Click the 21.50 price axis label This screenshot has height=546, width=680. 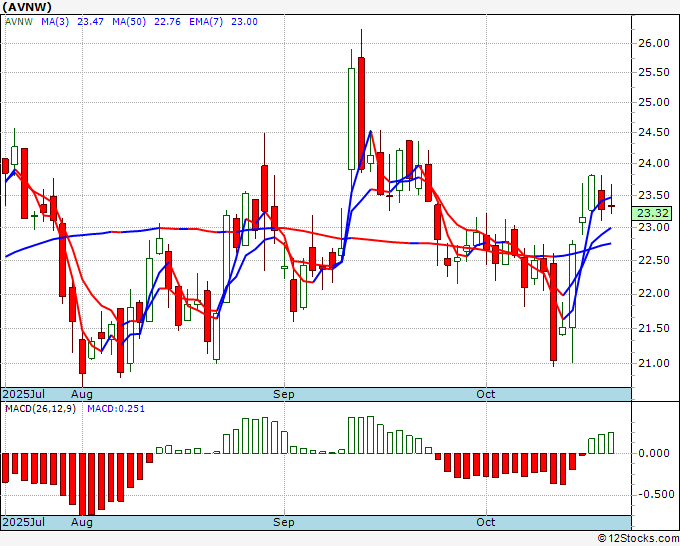point(654,328)
